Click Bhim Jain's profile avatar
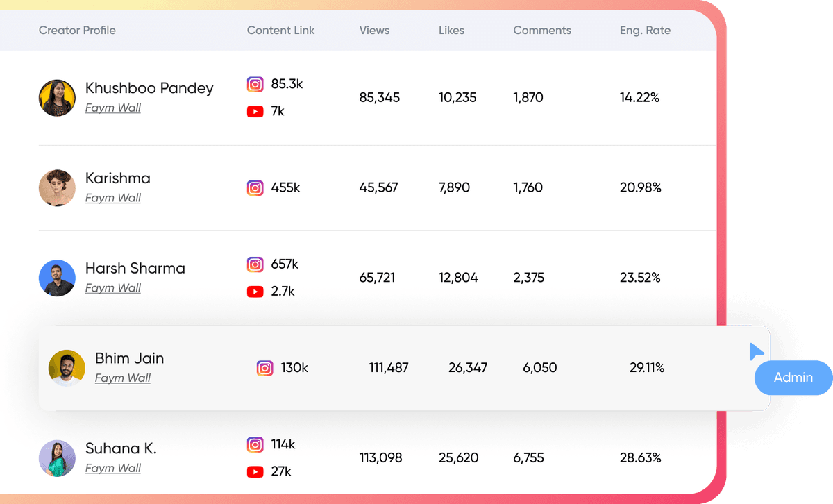 (67, 368)
